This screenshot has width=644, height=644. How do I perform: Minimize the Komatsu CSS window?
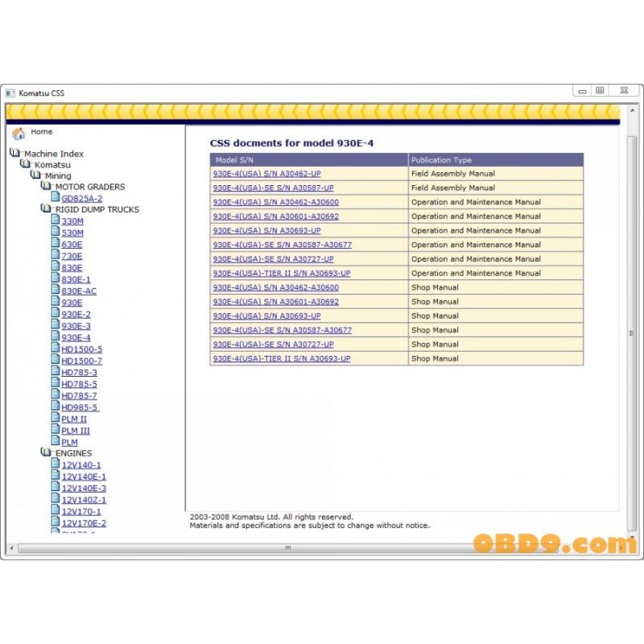click(582, 91)
